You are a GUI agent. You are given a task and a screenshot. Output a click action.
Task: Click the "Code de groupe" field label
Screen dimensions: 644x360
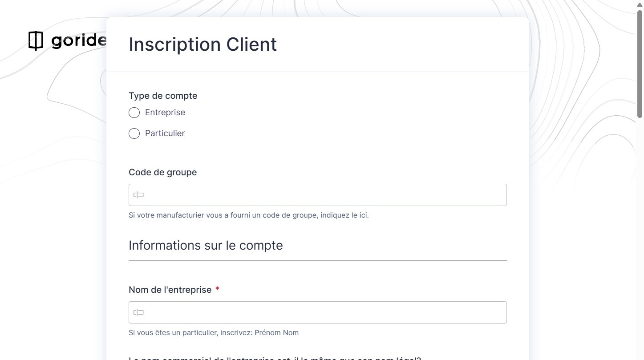click(x=162, y=172)
